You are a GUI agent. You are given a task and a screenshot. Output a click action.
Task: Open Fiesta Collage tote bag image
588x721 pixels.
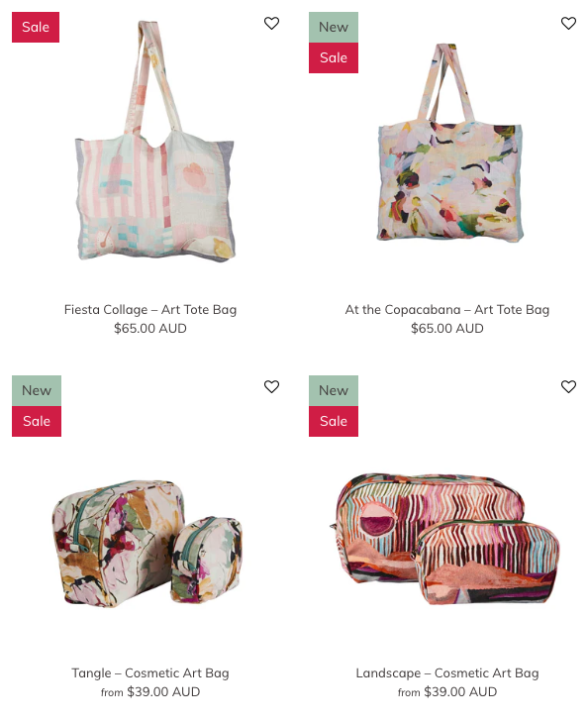coord(155,141)
